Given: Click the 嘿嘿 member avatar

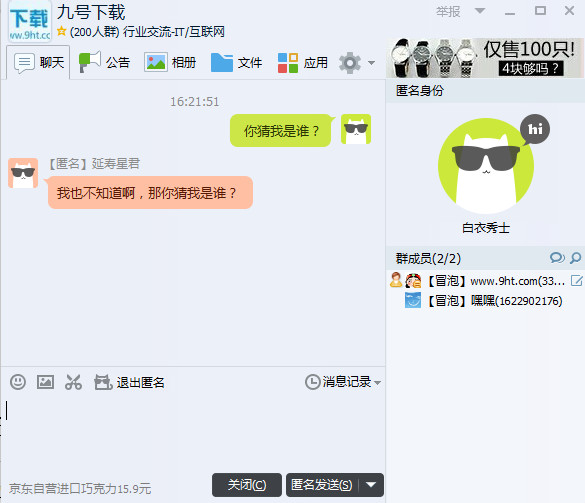Looking at the screenshot, I should pos(413,300).
